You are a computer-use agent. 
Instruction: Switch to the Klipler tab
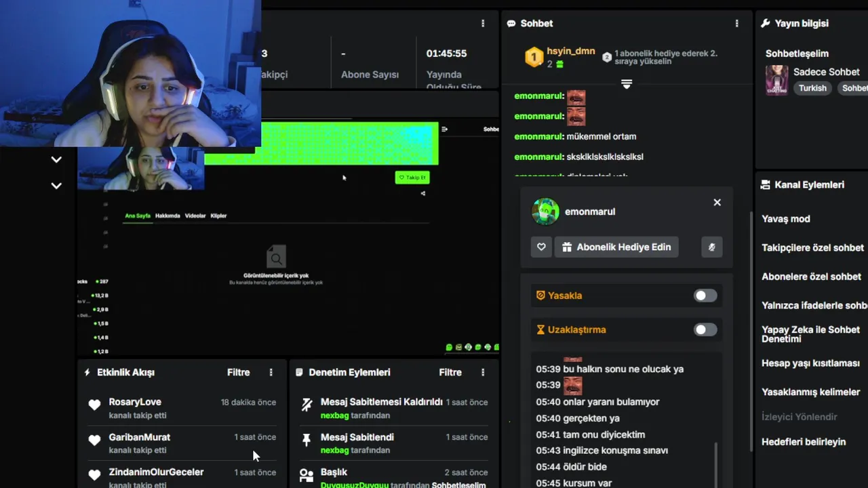pos(218,216)
